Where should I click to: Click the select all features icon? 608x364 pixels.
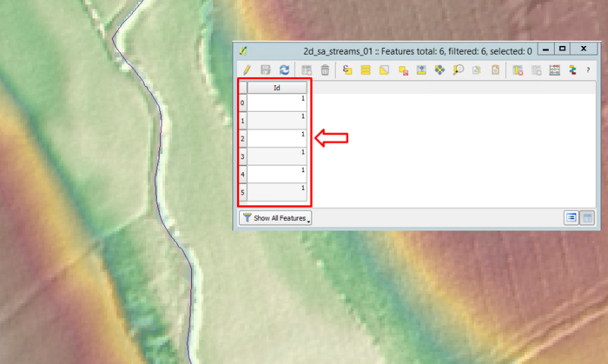tap(366, 69)
